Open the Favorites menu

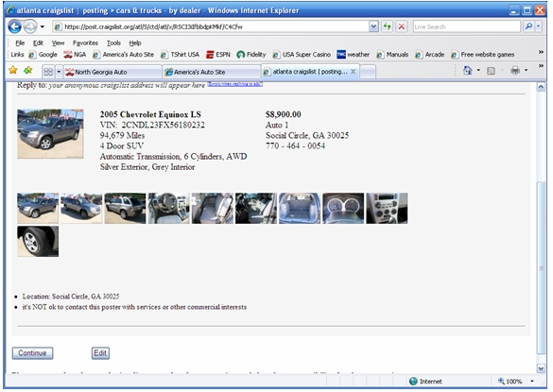pyautogui.click(x=85, y=43)
